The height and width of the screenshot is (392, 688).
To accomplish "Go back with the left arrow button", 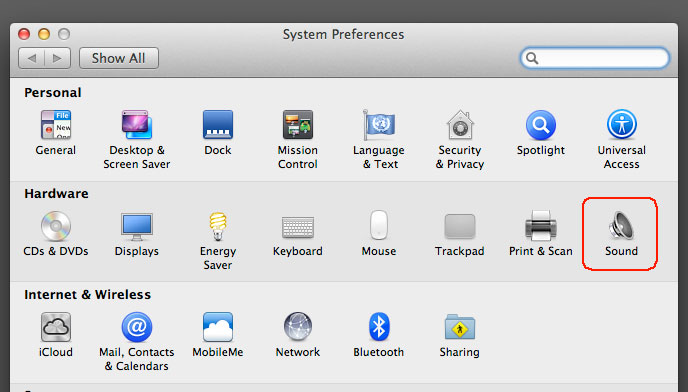I will (x=32, y=58).
